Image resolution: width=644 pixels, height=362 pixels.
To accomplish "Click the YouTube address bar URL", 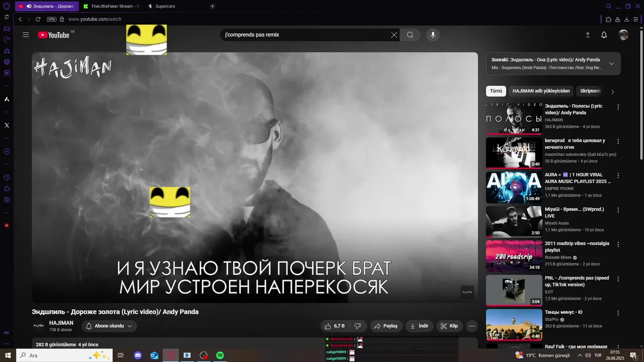I will pyautogui.click(x=95, y=19).
